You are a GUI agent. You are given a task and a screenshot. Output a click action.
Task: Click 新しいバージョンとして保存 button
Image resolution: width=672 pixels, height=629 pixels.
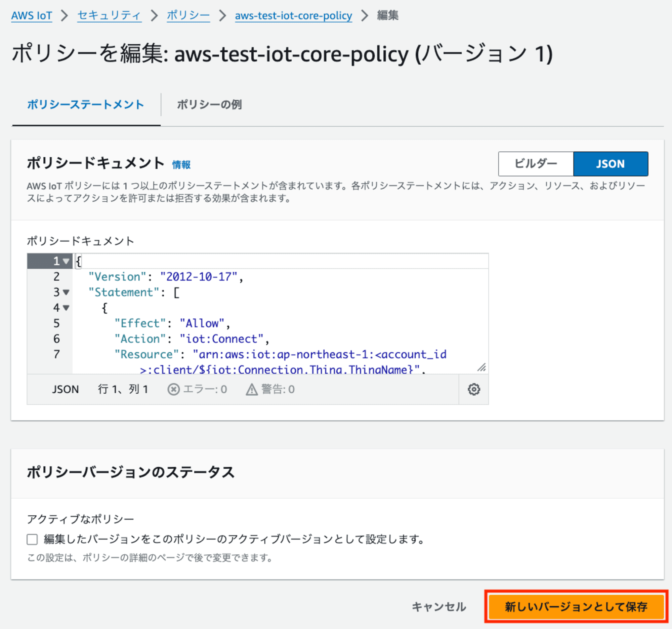576,607
